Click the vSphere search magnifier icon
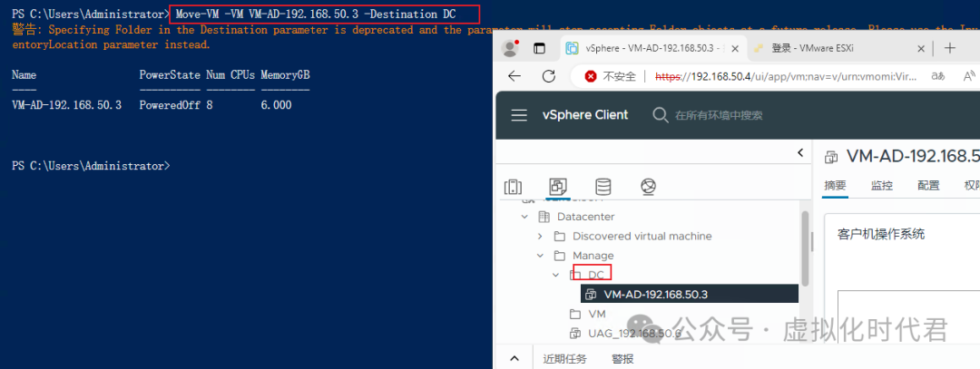Image resolution: width=980 pixels, height=369 pixels. (660, 115)
